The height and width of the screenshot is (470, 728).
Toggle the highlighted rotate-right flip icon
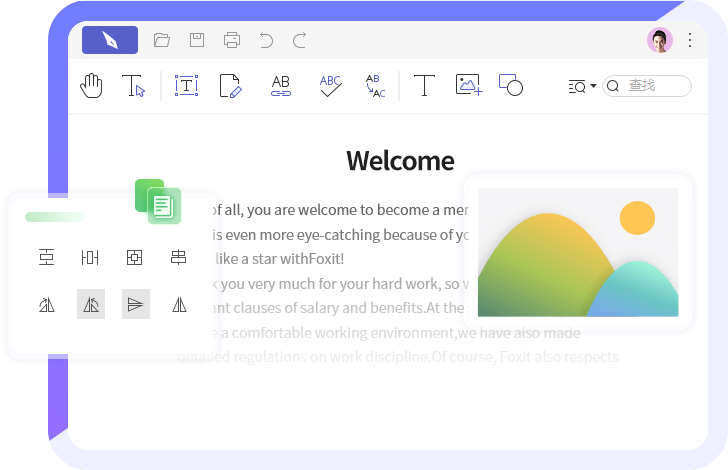91,304
